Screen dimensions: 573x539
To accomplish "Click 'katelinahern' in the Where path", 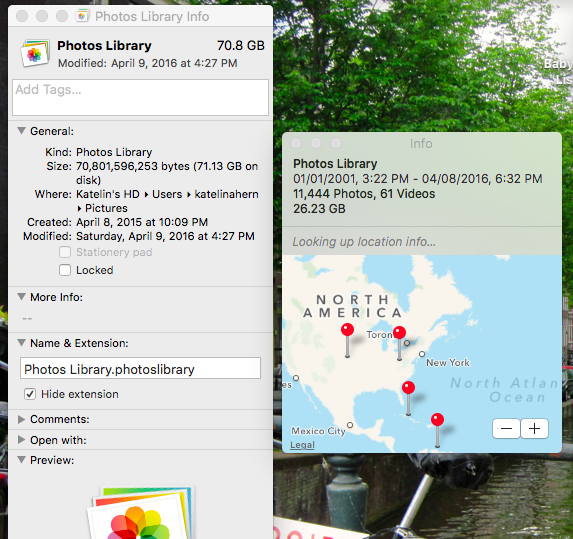I will coord(226,194).
